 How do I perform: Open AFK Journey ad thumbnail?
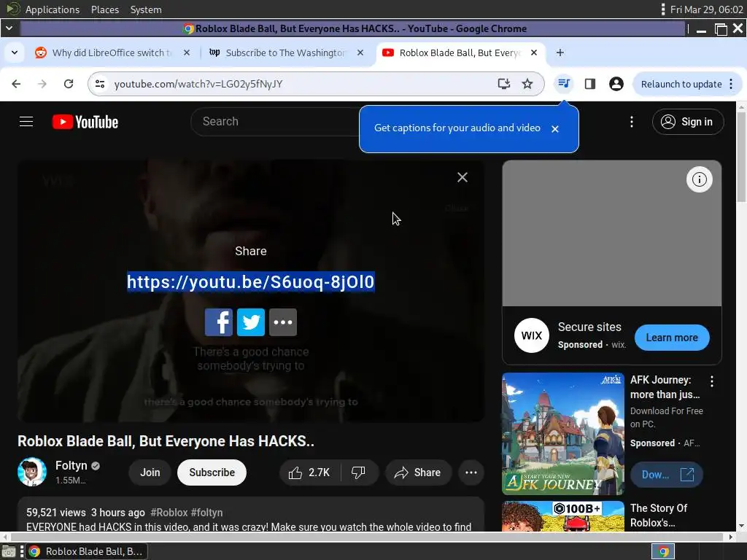563,434
